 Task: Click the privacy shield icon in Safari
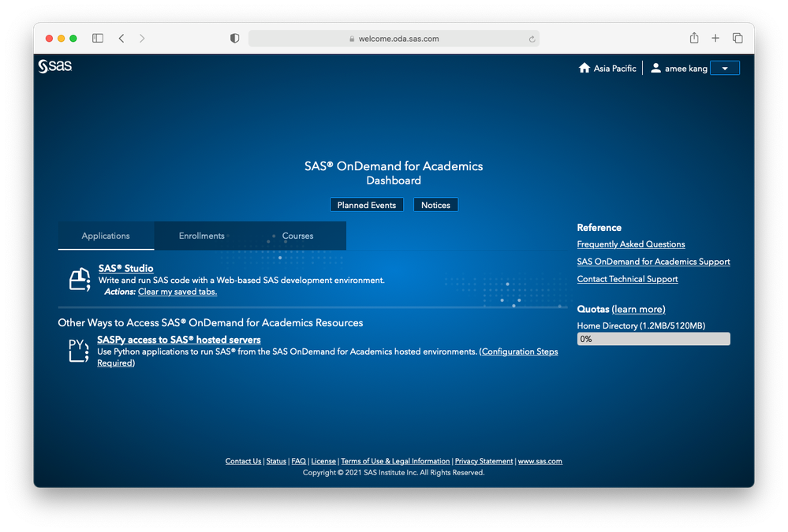point(235,38)
